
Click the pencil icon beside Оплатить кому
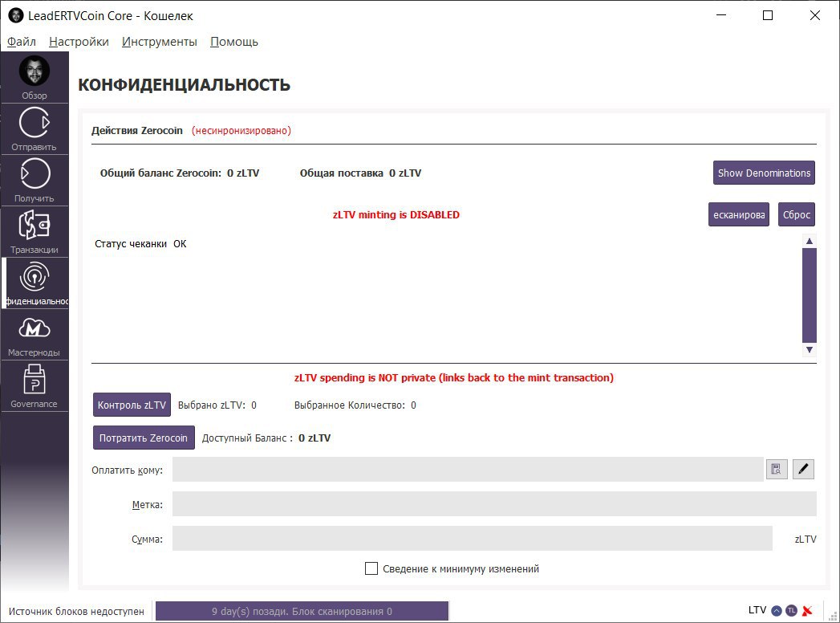(x=803, y=469)
